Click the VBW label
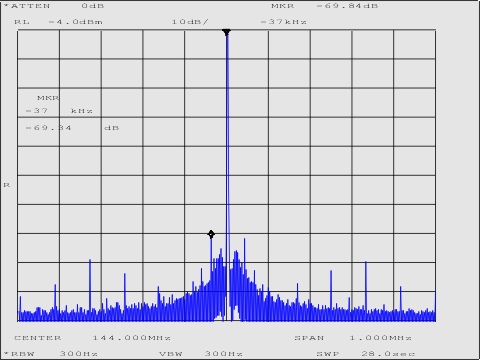480x360 pixels. pos(171,354)
